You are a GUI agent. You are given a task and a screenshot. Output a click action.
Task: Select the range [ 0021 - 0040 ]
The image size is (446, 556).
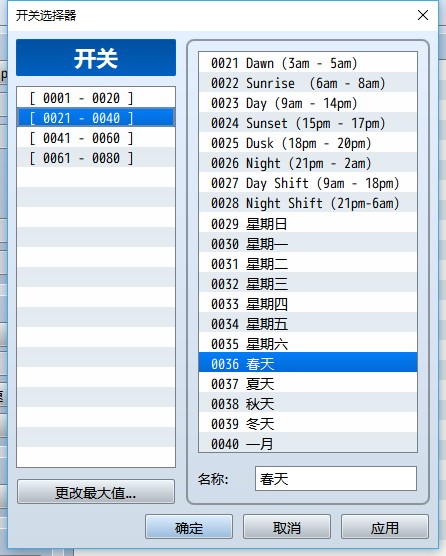coord(96,118)
